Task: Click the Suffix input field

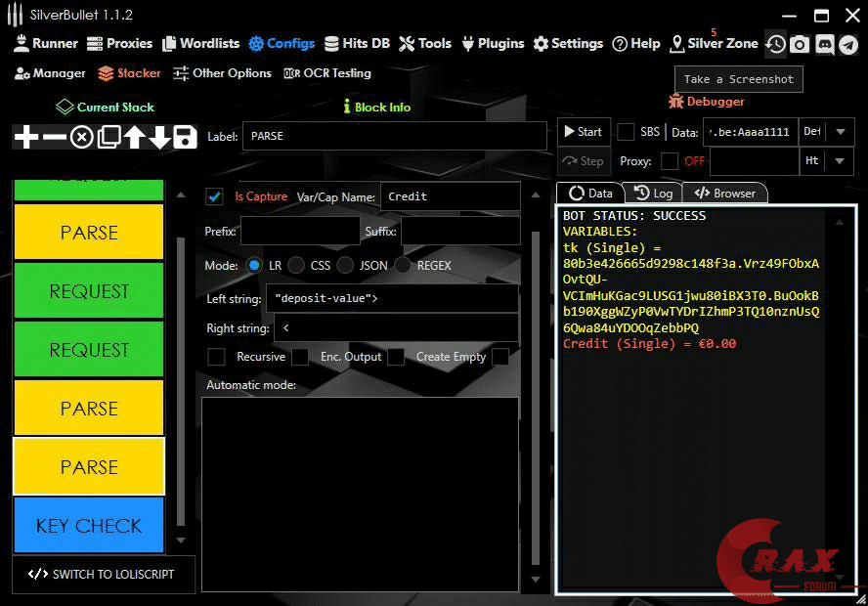Action: point(460,231)
